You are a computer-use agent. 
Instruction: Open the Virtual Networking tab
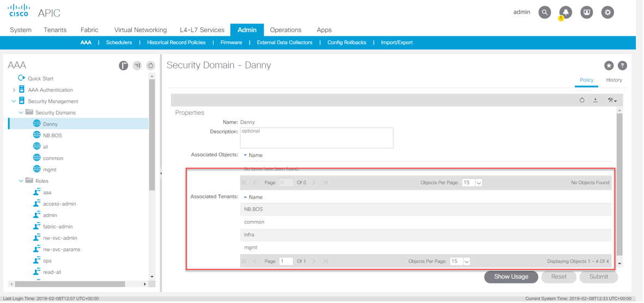140,30
